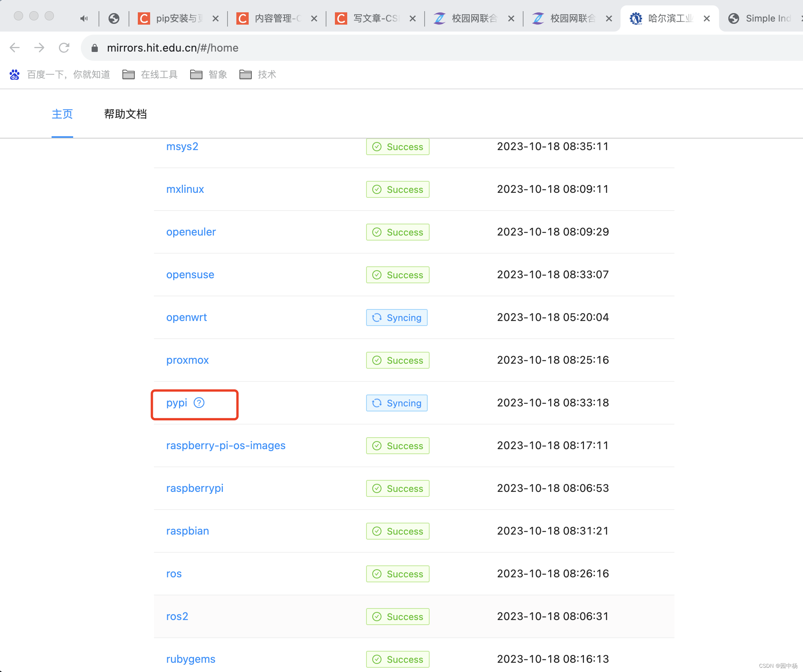
Task: Click the lock icon in address bar
Action: click(x=95, y=48)
